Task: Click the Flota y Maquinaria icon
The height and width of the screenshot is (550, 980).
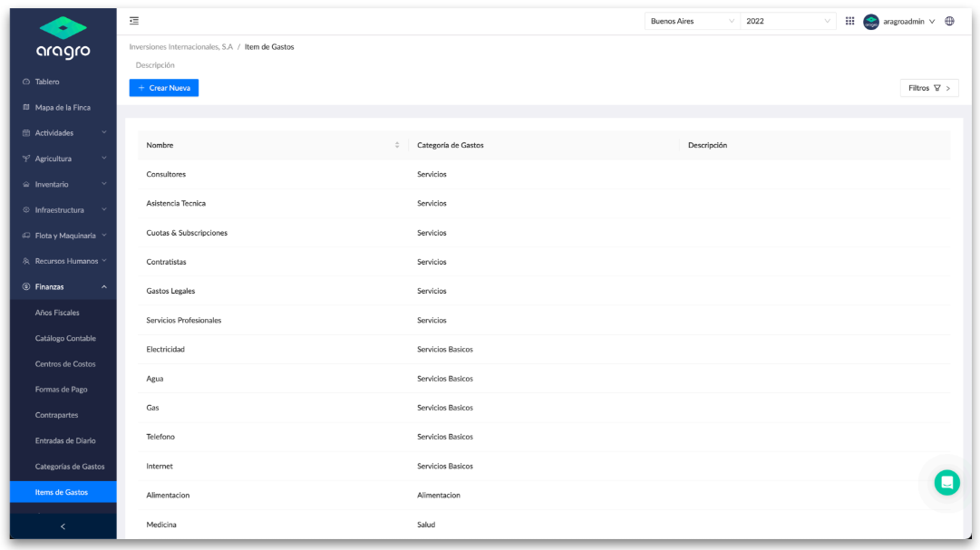Action: [26, 236]
